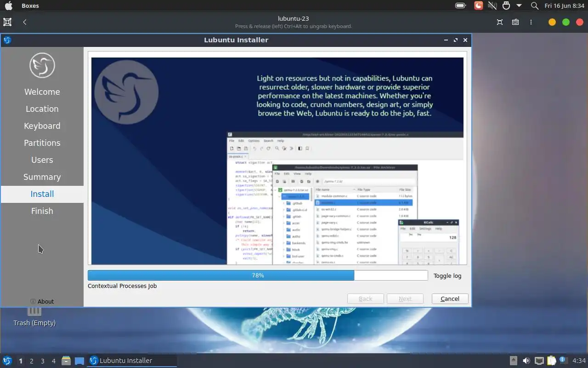Maximize the Lubuntu Installer window

coord(456,40)
